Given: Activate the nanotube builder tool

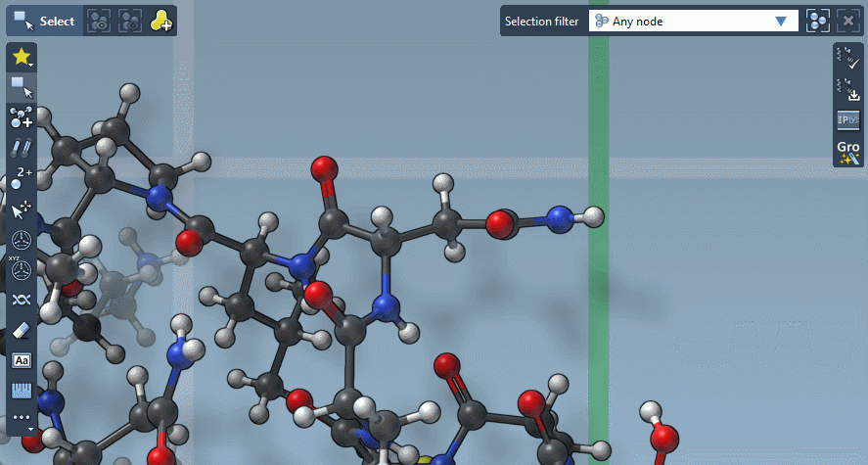Looking at the screenshot, I should (22, 149).
